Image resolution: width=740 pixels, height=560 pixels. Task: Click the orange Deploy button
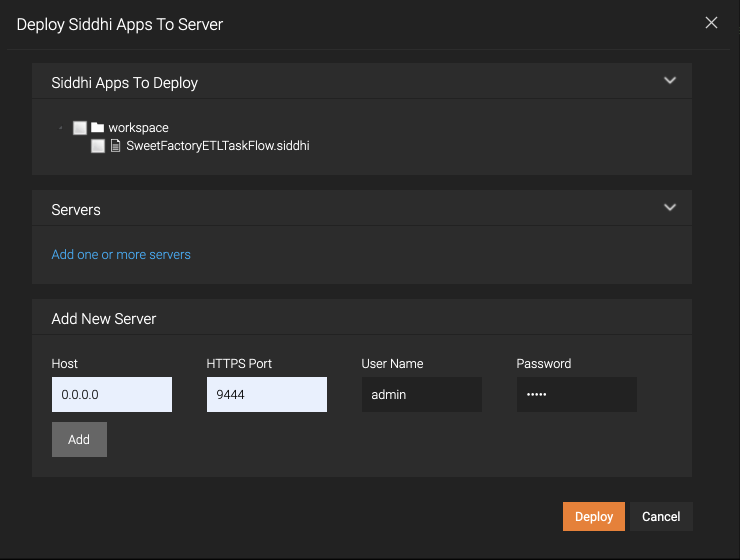594,516
